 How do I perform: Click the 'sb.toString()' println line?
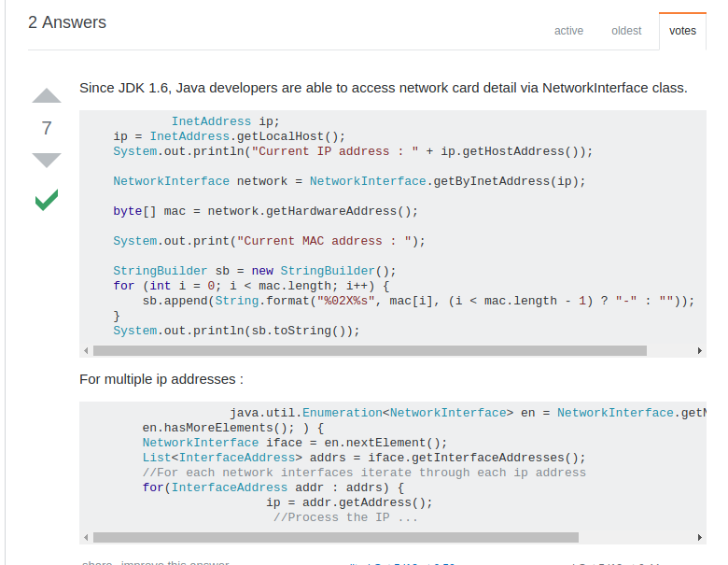pyautogui.click(x=236, y=331)
